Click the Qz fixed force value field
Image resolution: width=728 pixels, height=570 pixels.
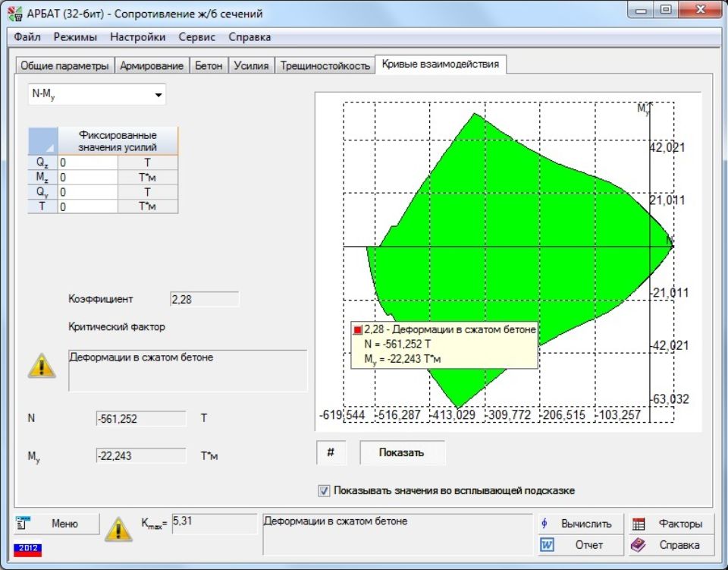pos(87,162)
